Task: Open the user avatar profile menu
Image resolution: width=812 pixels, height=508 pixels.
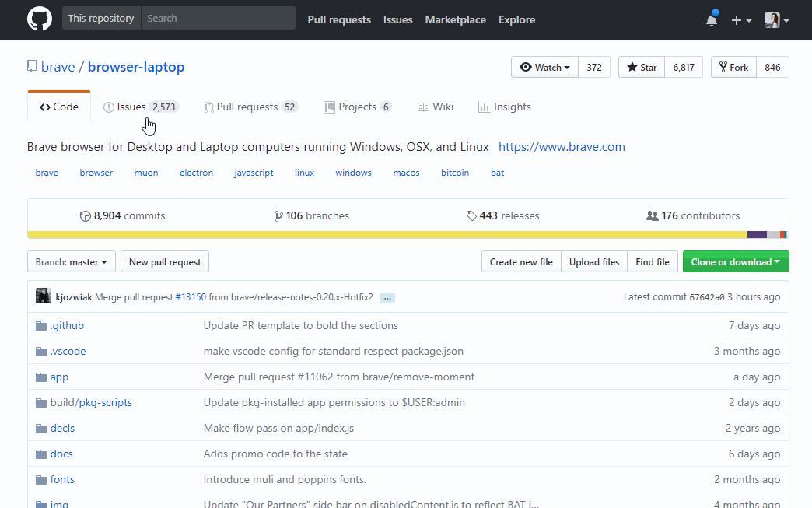Action: (x=776, y=20)
